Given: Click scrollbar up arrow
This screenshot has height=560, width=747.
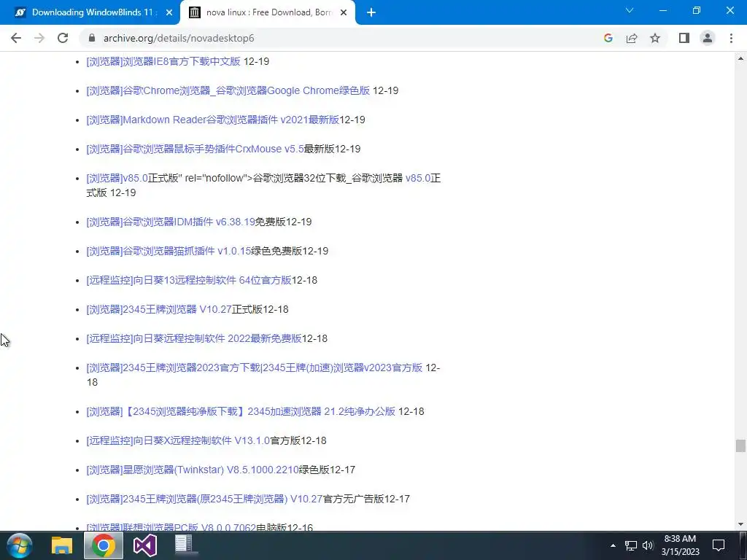Looking at the screenshot, I should pyautogui.click(x=740, y=58).
